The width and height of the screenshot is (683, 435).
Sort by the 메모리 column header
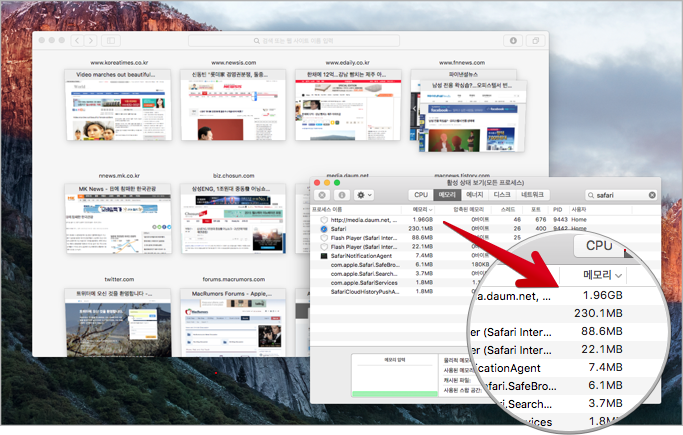coord(422,209)
